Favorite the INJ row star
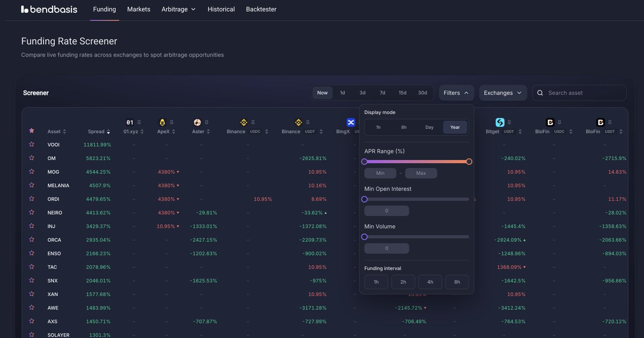 (x=32, y=226)
